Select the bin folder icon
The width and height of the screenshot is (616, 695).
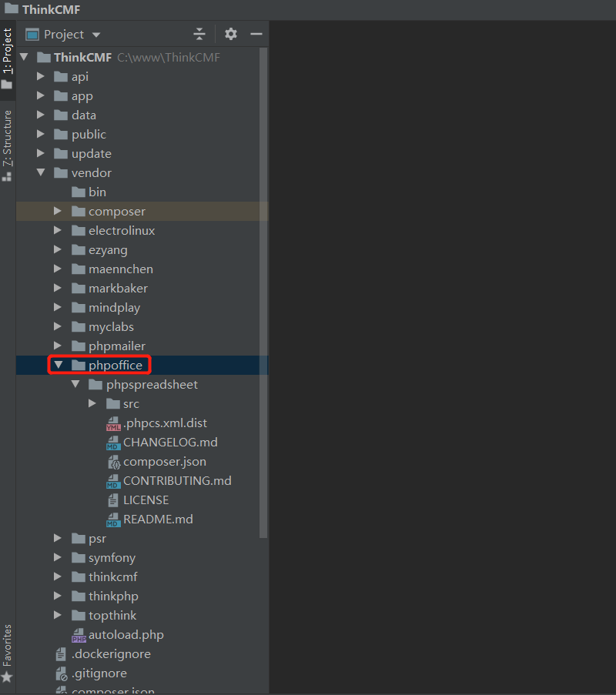pyautogui.click(x=79, y=192)
